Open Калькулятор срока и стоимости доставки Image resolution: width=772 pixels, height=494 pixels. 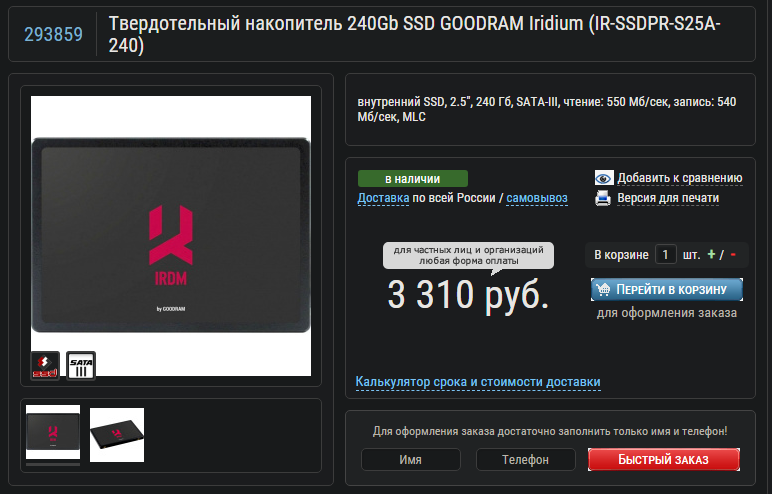click(x=478, y=382)
